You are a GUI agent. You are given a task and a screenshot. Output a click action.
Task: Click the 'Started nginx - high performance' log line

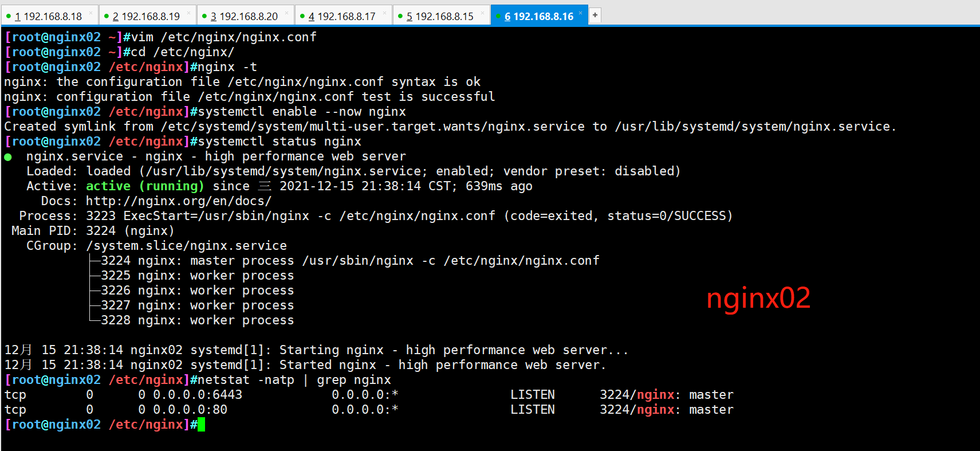tap(305, 365)
